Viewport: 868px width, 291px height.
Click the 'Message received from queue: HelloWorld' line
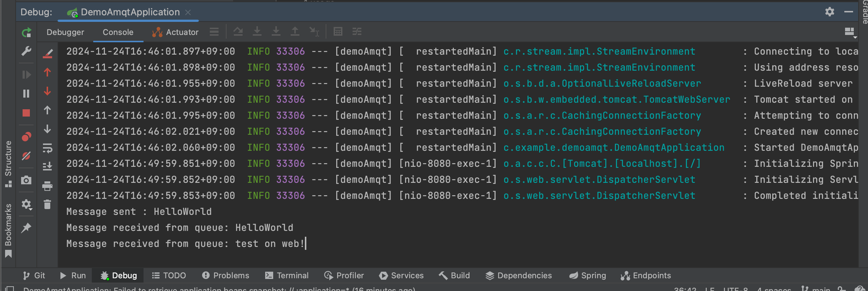[x=180, y=228]
